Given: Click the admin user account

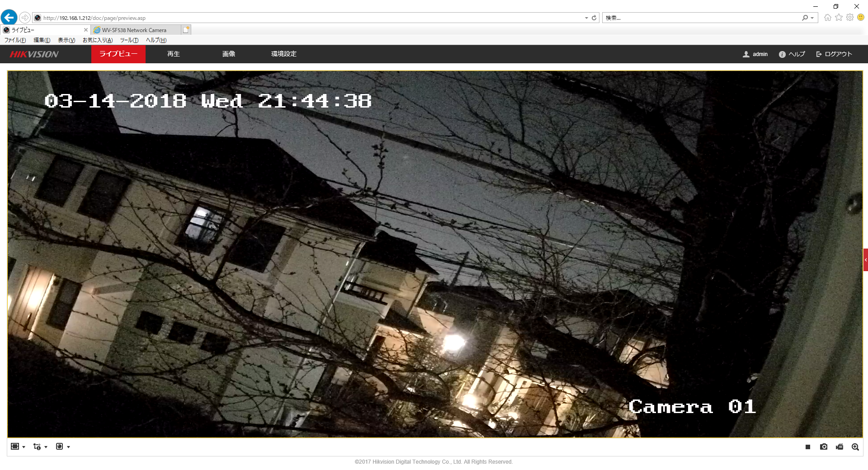Looking at the screenshot, I should point(755,54).
